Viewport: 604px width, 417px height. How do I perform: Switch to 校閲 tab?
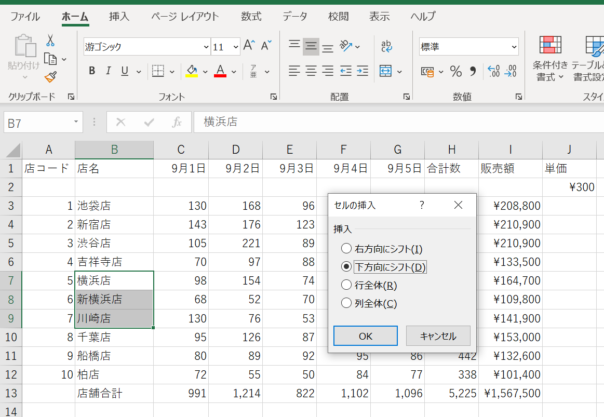(339, 17)
